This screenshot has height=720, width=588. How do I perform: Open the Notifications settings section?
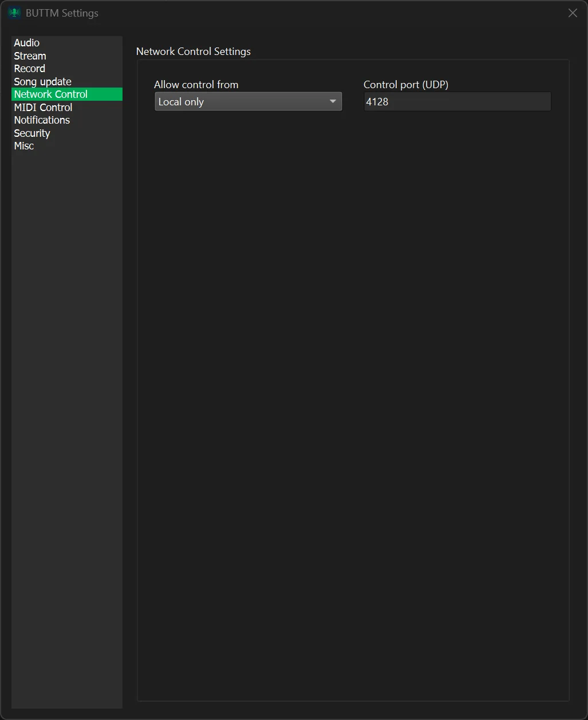coord(41,120)
